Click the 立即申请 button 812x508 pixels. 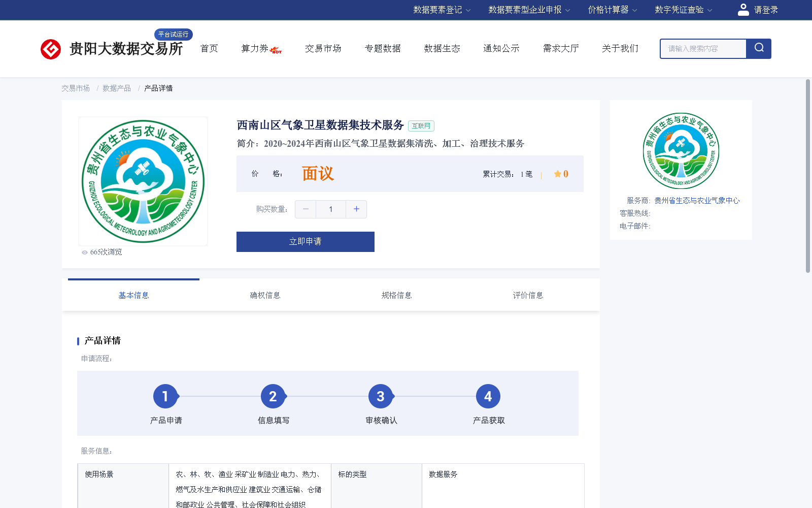tap(306, 242)
